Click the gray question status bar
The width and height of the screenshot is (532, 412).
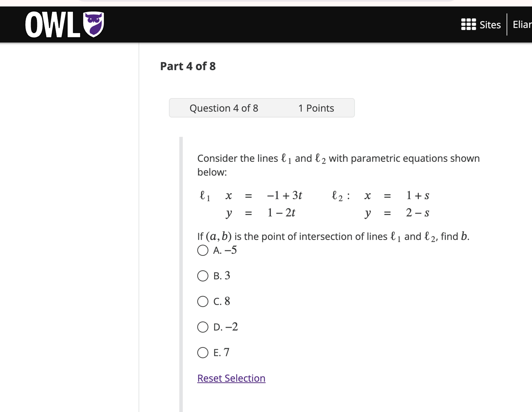tap(262, 108)
